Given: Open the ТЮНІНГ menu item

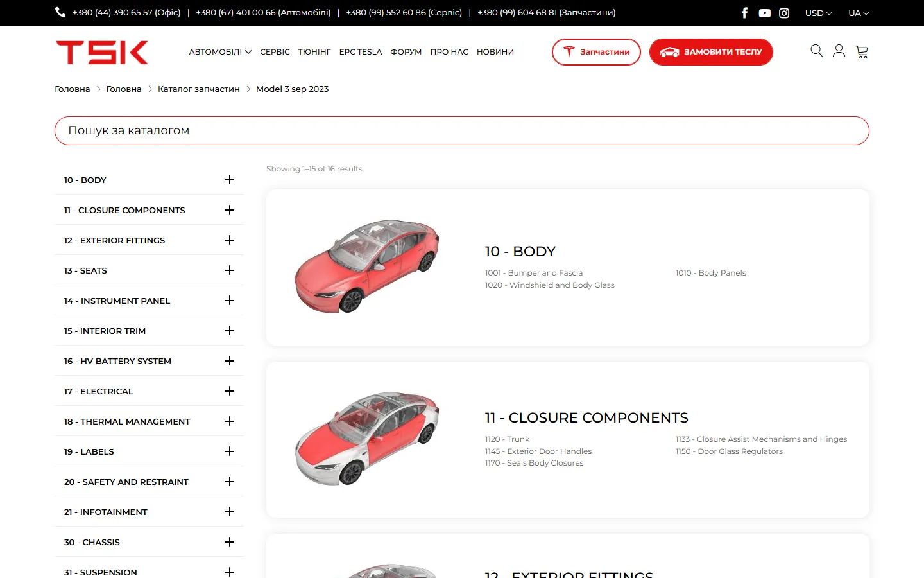Looking at the screenshot, I should pos(314,52).
